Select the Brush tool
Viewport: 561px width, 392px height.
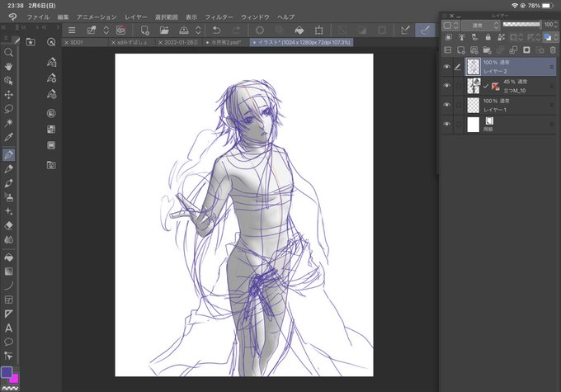point(8,183)
